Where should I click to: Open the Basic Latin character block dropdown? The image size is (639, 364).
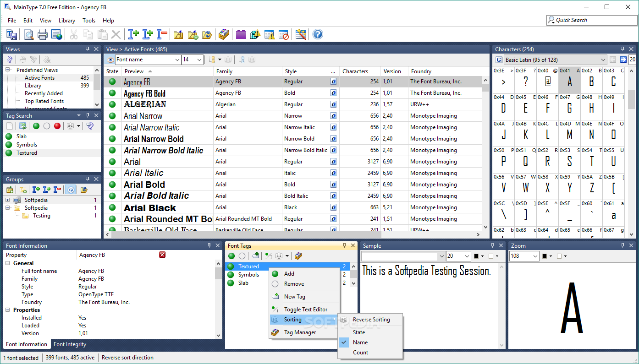603,60
